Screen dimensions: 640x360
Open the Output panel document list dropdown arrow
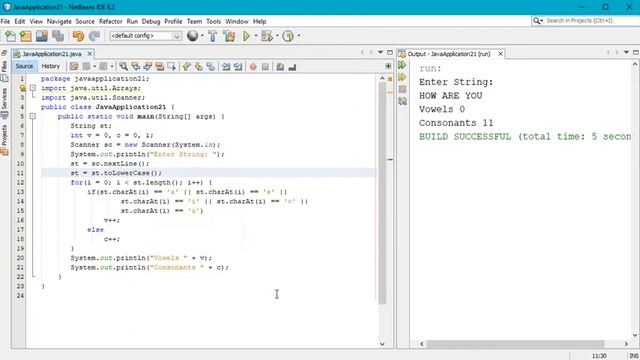pyautogui.click(x=626, y=53)
